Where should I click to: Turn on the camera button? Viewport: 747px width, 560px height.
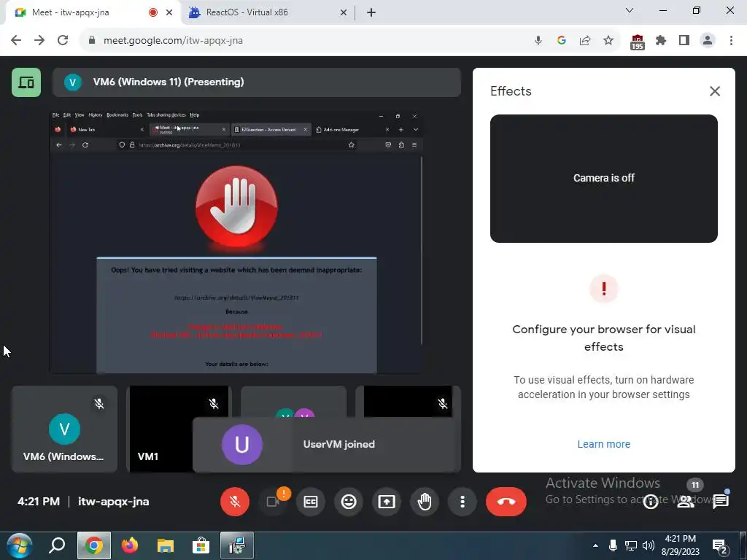pos(273,502)
